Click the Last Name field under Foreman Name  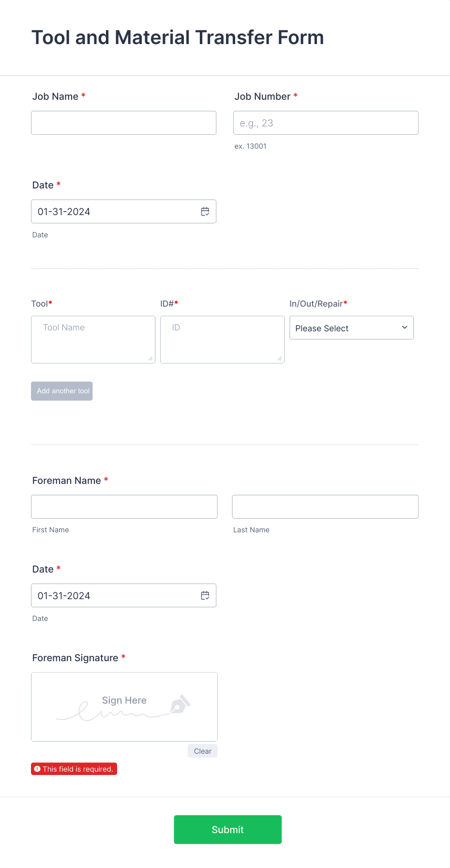tap(325, 506)
